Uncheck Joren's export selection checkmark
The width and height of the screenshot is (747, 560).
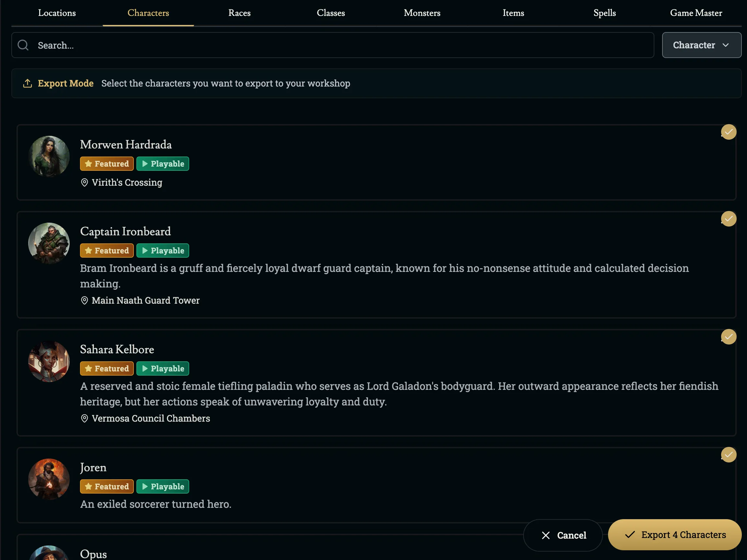729,455
